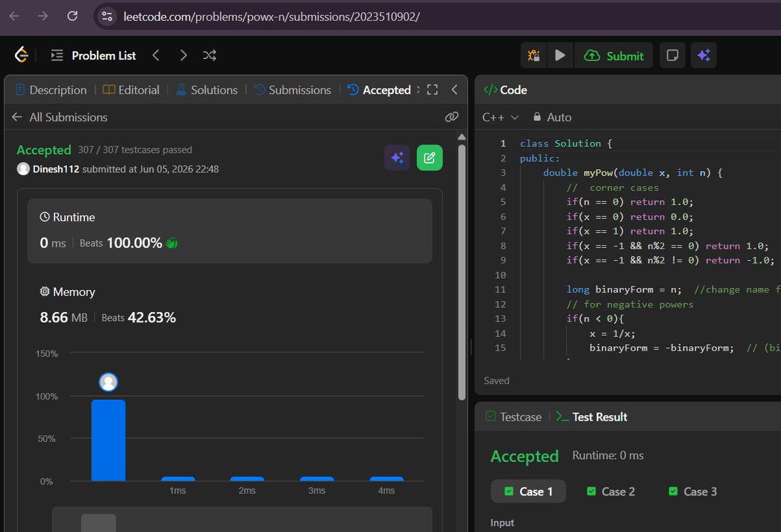The image size is (781, 532).
Task: Go back to All Submissions
Action: (x=60, y=117)
